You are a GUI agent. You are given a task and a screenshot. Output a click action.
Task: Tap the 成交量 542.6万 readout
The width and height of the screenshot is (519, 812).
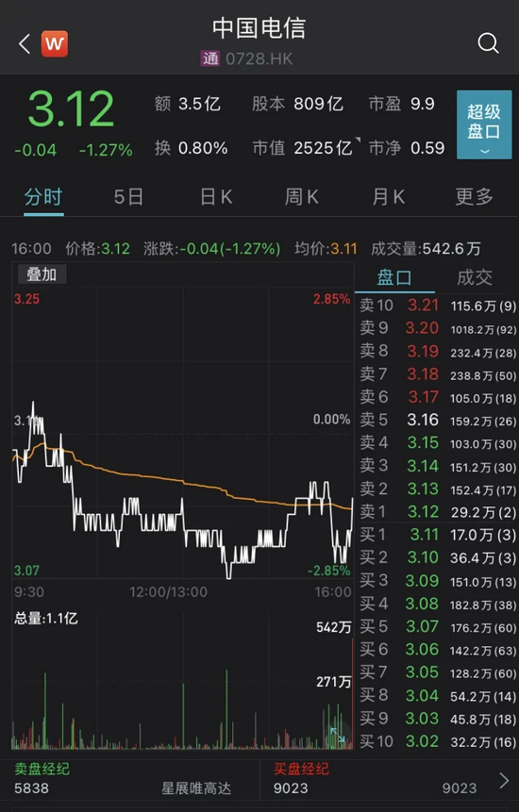coord(426,249)
